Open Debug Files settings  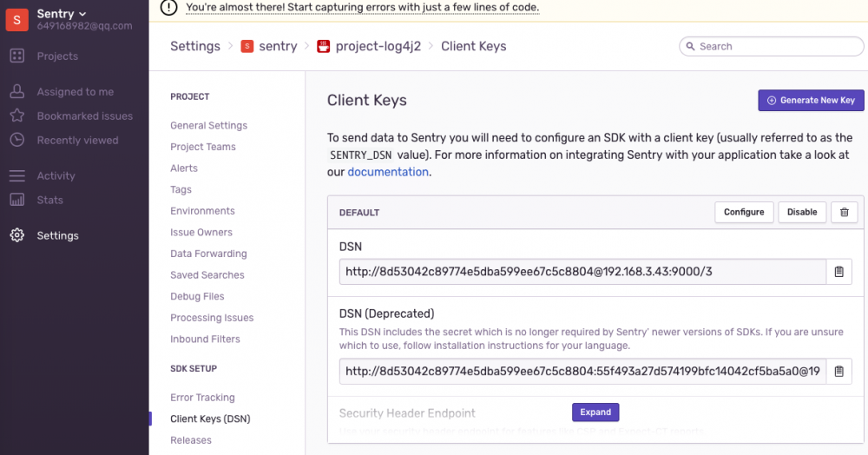197,297
